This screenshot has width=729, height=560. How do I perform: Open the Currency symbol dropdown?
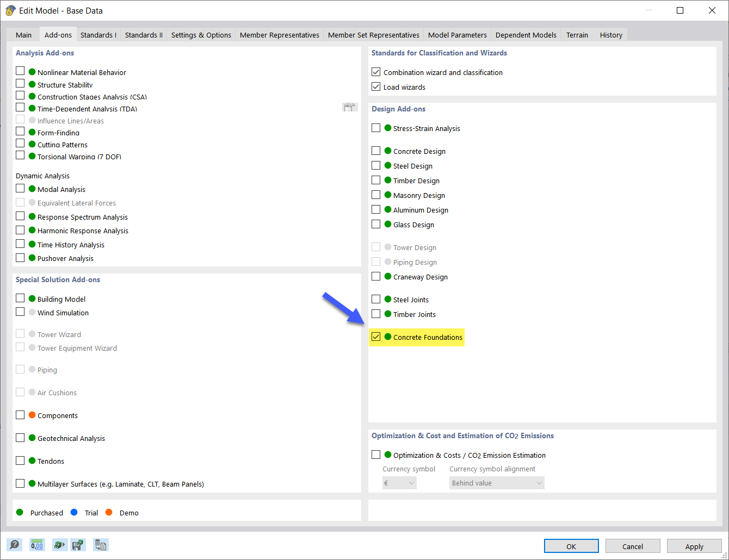pos(399,482)
